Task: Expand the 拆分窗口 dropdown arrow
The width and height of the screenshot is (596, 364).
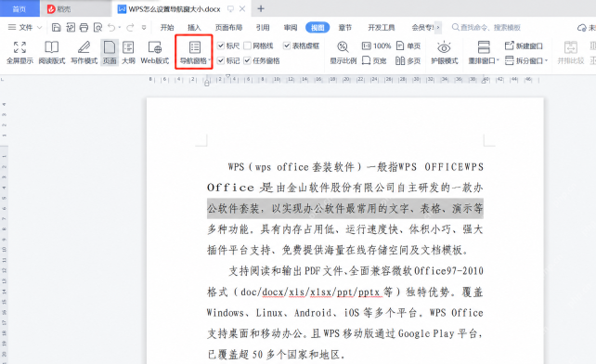Action: pos(546,60)
